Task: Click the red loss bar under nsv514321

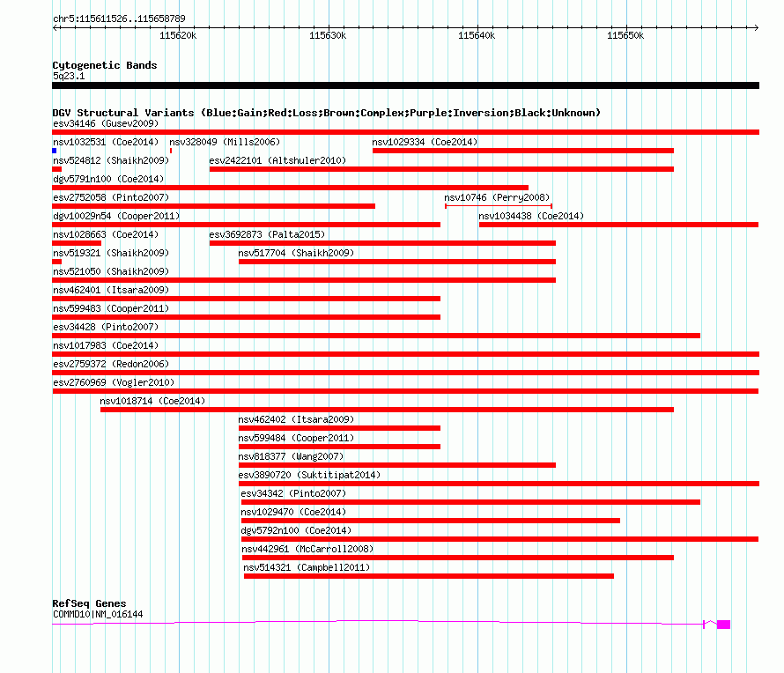Action: pos(428,576)
